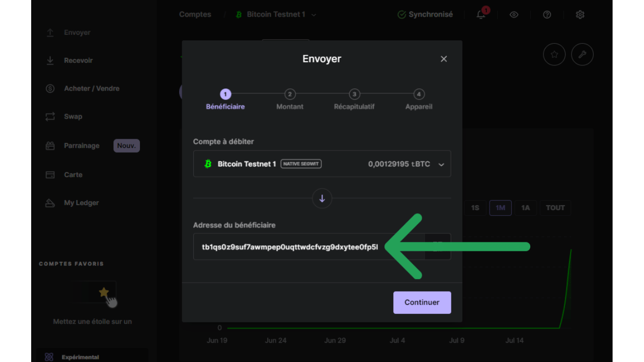Expand the Bitcoin Testnet 1 breadcrumb dropdown
The image size is (644, 362).
click(x=313, y=15)
